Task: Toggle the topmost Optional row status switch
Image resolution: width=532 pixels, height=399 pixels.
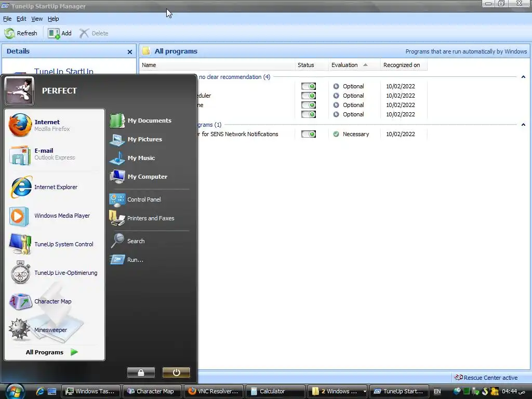Action: tap(309, 86)
